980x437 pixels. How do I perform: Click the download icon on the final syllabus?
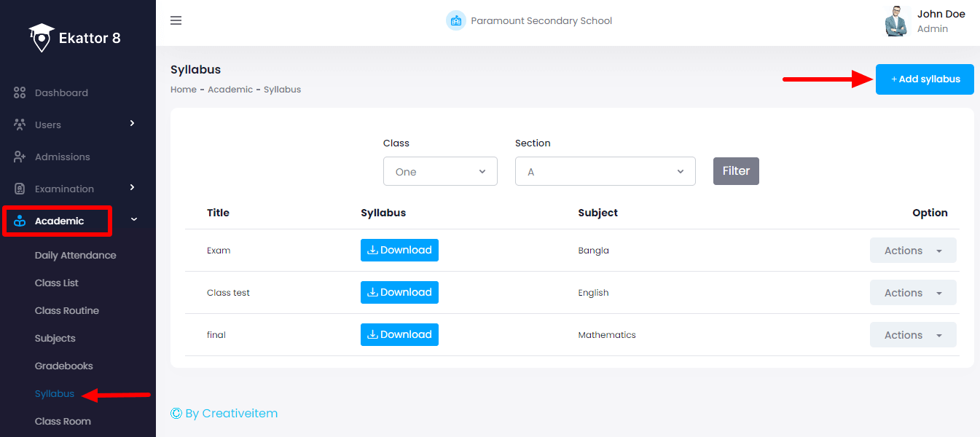374,334
